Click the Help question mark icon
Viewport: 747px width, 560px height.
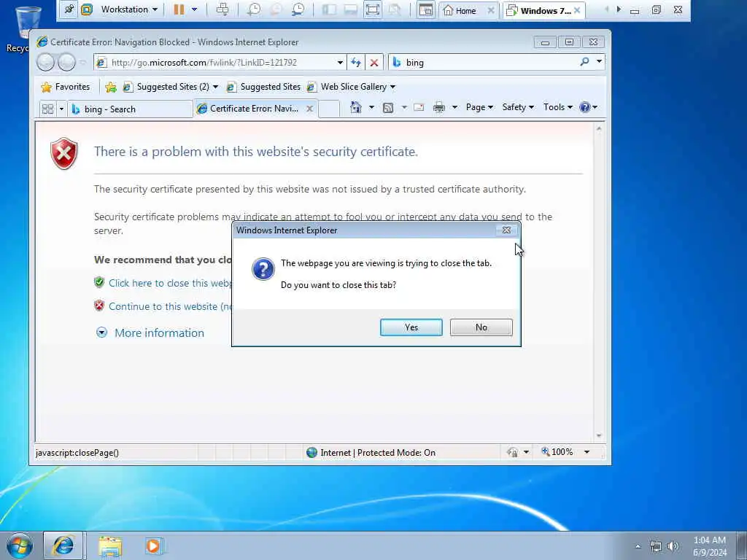[x=585, y=107]
